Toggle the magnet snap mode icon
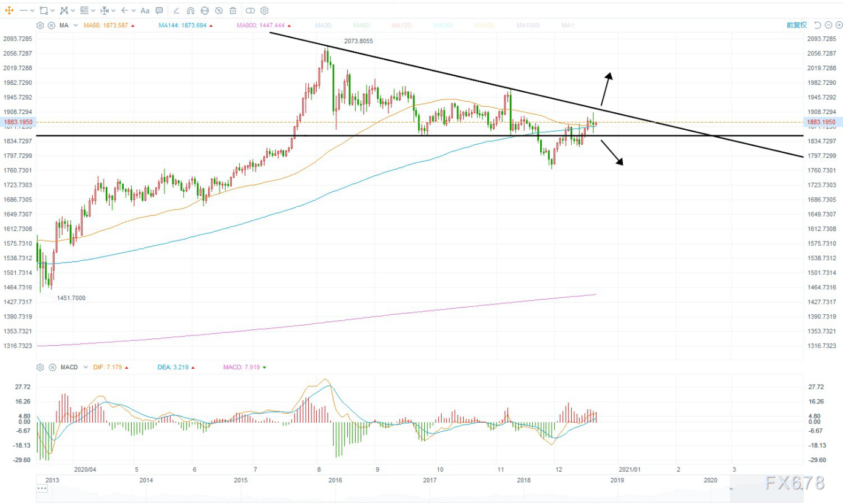843x504 pixels. pos(191,10)
